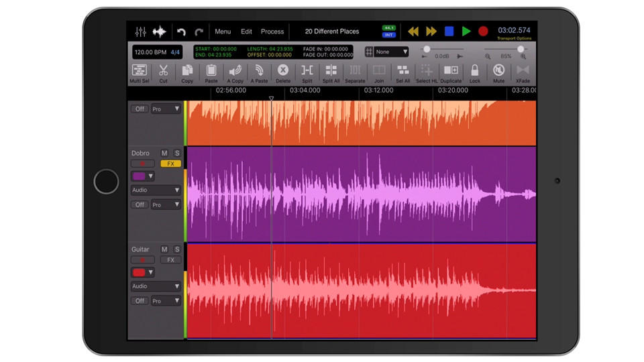The height and width of the screenshot is (362, 644).
Task: Open the Dobro track Audio type dropdown
Action: coord(156,190)
